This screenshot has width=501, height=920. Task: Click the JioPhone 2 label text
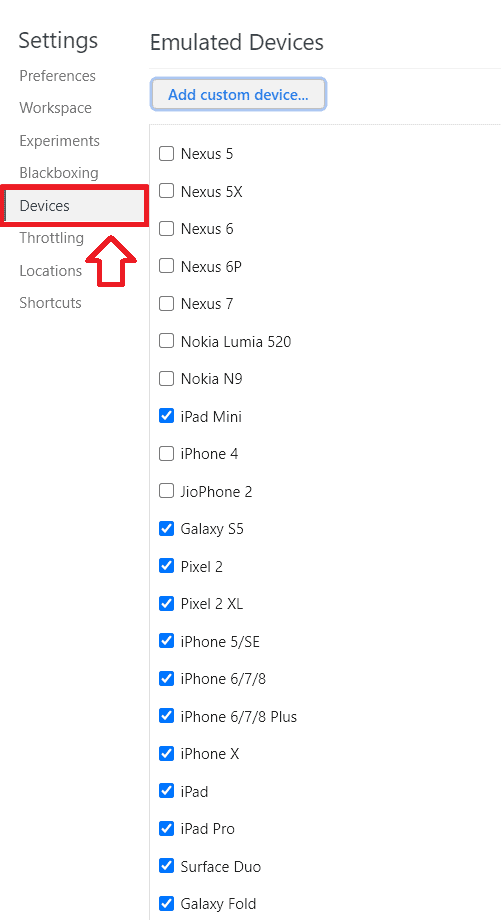tap(216, 492)
